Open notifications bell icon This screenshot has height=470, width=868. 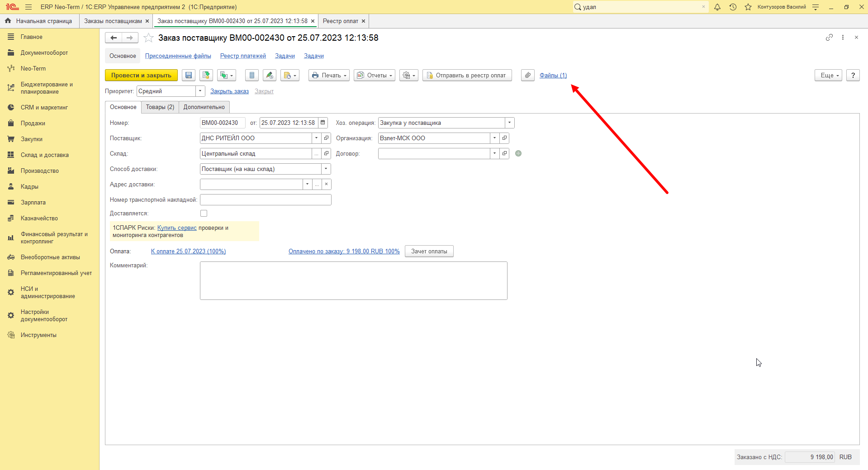point(717,7)
